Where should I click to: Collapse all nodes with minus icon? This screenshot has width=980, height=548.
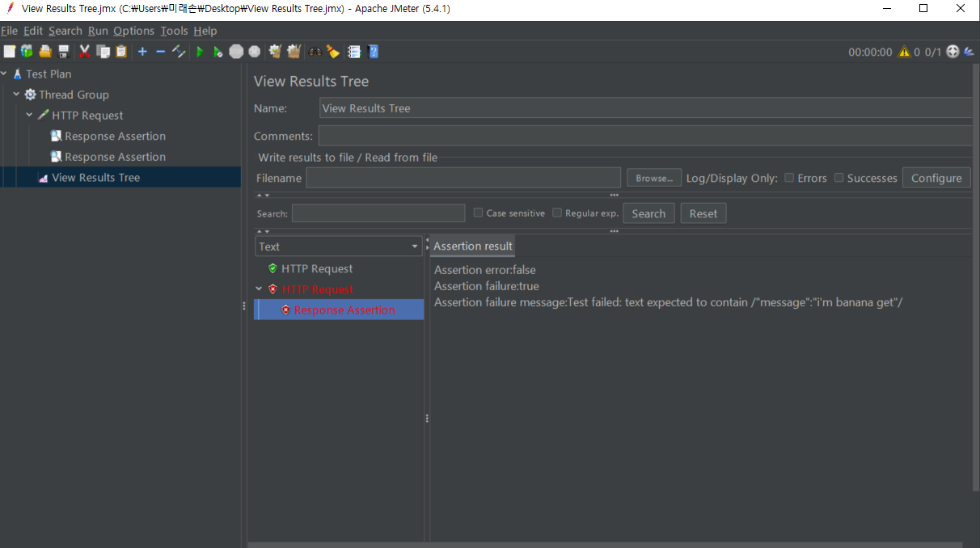[160, 52]
